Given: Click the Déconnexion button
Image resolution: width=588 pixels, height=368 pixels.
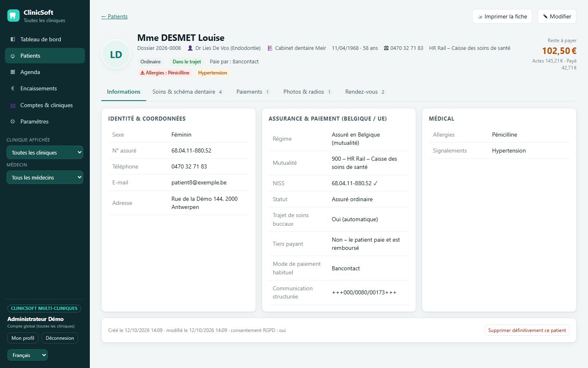Looking at the screenshot, I should 60,338.
